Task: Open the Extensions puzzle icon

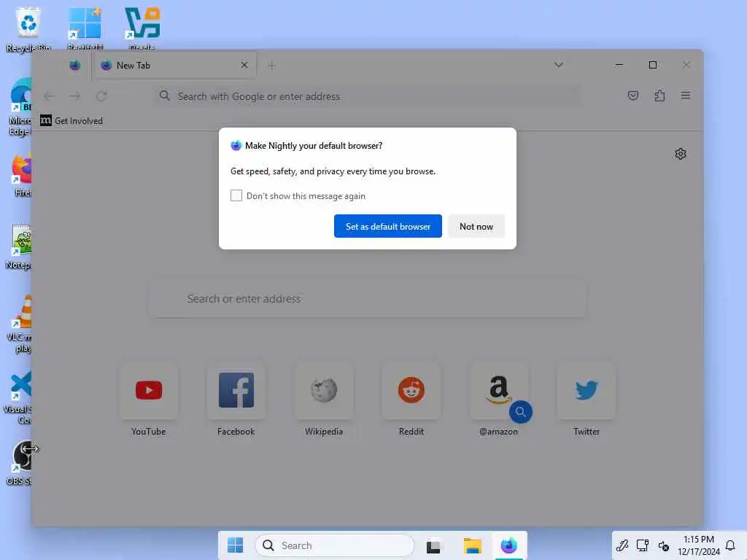Action: pos(659,96)
